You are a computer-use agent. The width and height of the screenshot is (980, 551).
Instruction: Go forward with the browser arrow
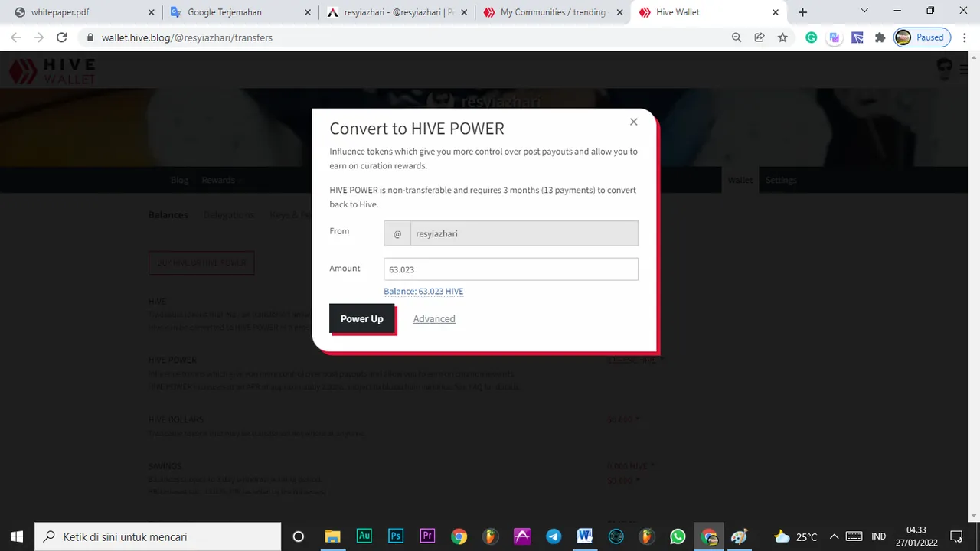(39, 37)
